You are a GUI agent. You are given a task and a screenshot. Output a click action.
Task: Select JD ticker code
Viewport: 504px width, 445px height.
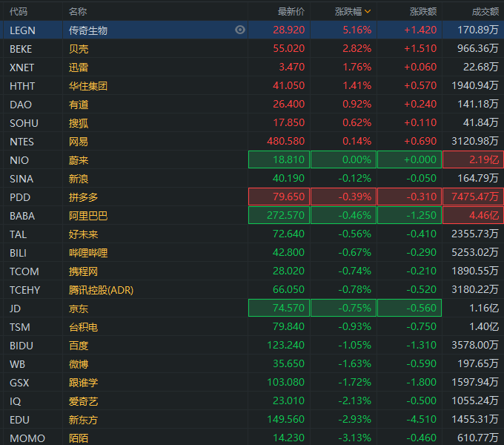pyautogui.click(x=15, y=309)
